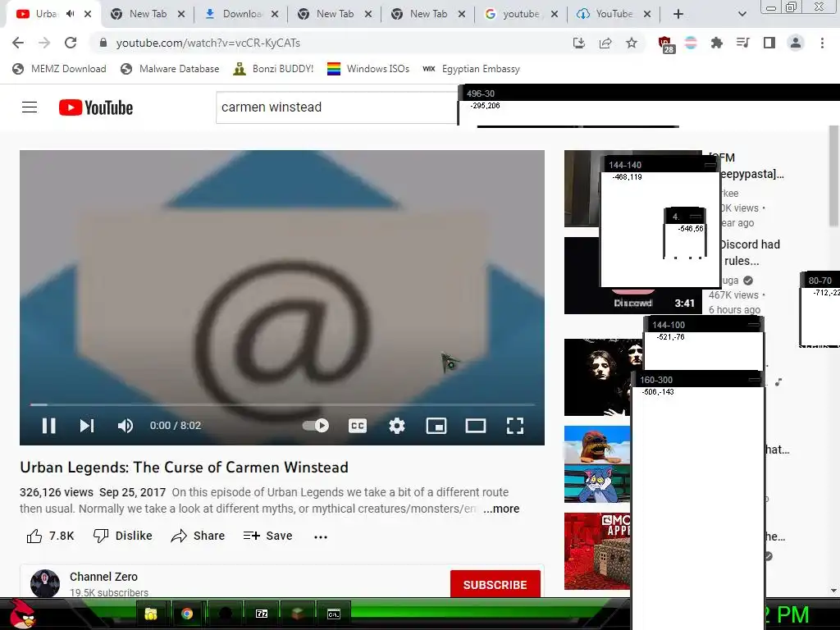Open Chrome from taskbar

[x=187, y=614]
